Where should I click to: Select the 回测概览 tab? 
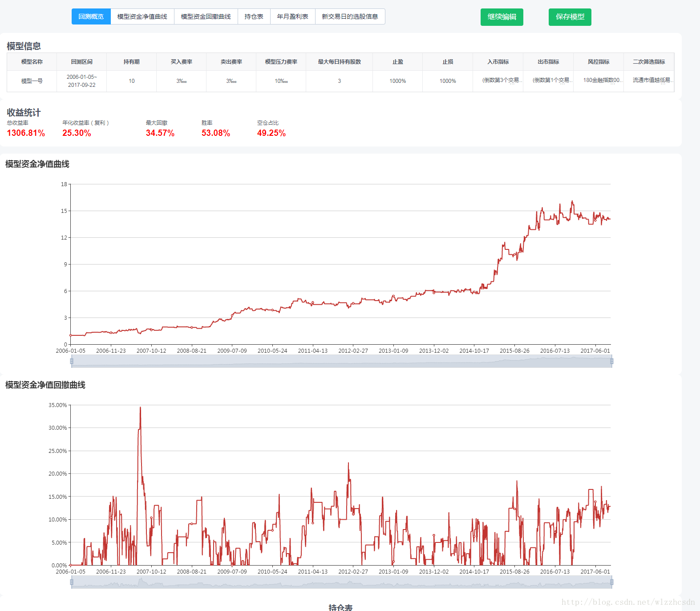[91, 16]
